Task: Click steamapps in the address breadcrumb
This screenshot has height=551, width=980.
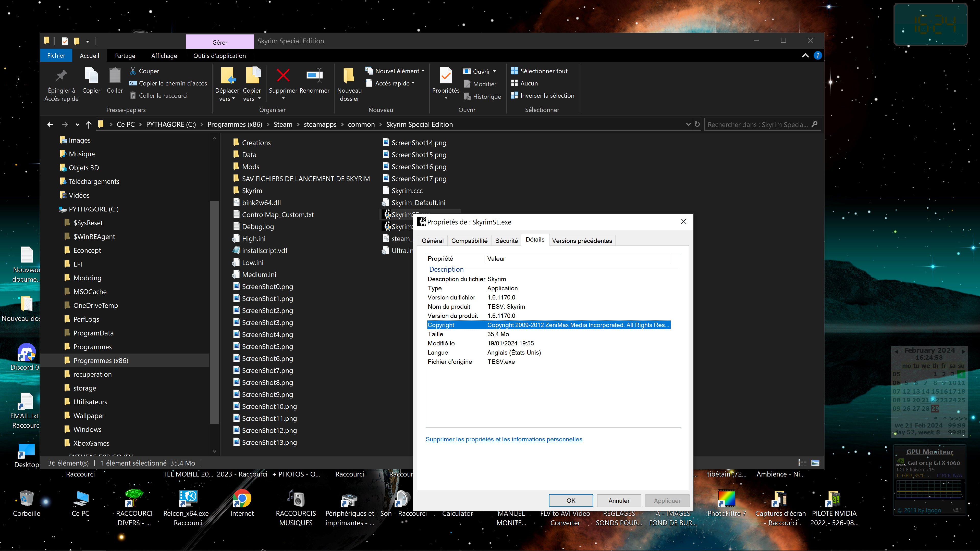Action: 320,124
